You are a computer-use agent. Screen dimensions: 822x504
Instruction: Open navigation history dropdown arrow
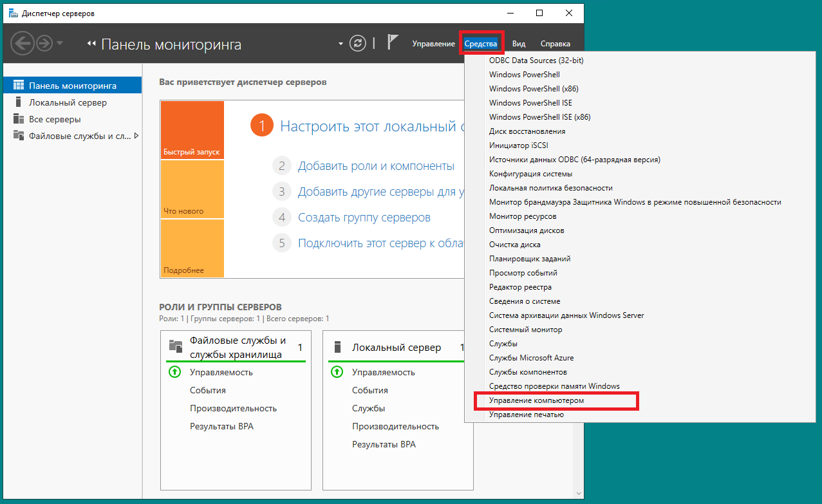coord(60,43)
